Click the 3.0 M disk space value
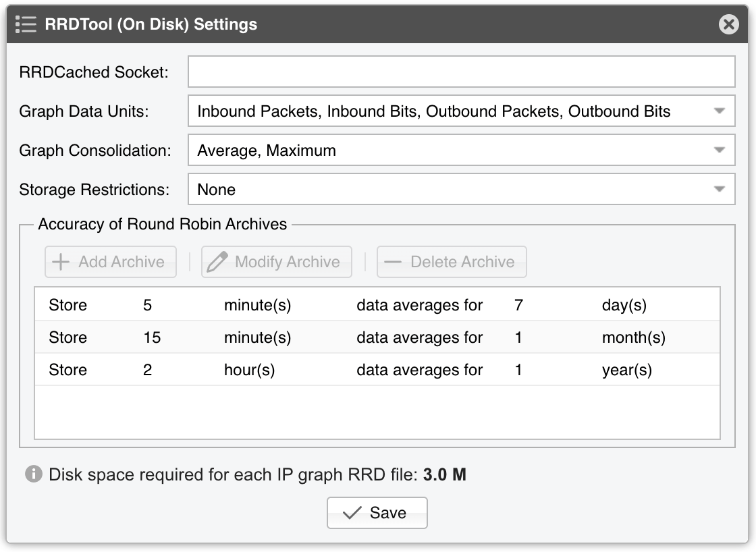This screenshot has height=552, width=756. 445,474
